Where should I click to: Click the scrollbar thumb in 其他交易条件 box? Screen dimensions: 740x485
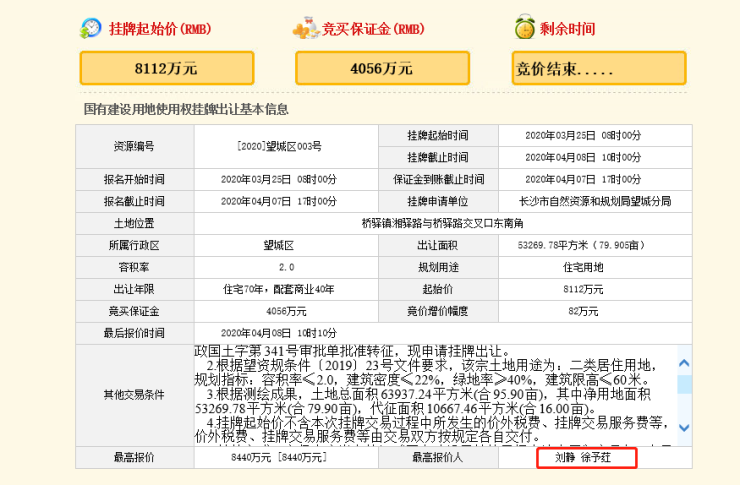click(684, 384)
